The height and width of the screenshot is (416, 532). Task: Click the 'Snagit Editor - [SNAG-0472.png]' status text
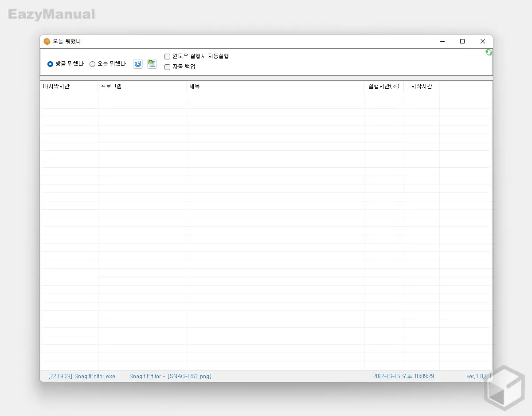pyautogui.click(x=170, y=376)
